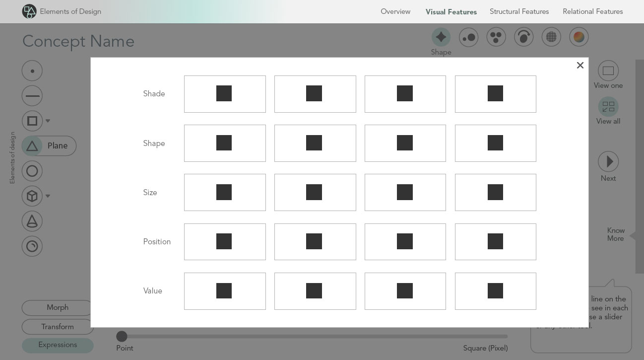Expand the cube element dropdown arrow
Image resolution: width=644 pixels, height=360 pixels.
(48, 196)
